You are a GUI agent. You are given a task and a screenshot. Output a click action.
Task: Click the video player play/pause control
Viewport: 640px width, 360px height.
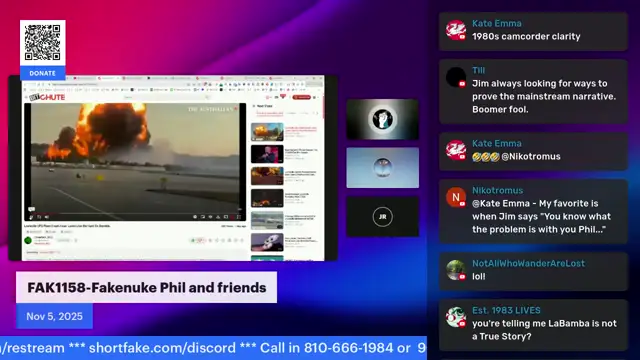(31, 217)
